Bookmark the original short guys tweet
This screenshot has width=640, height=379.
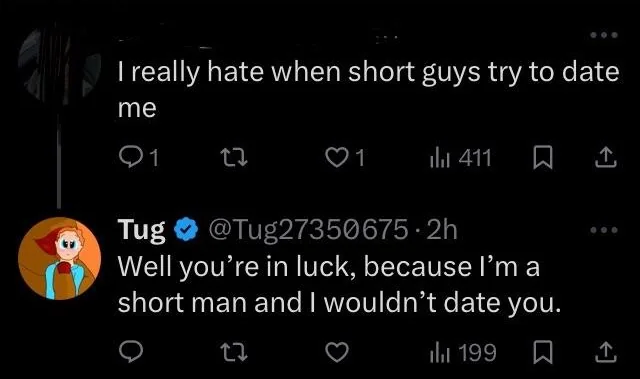[x=543, y=157]
